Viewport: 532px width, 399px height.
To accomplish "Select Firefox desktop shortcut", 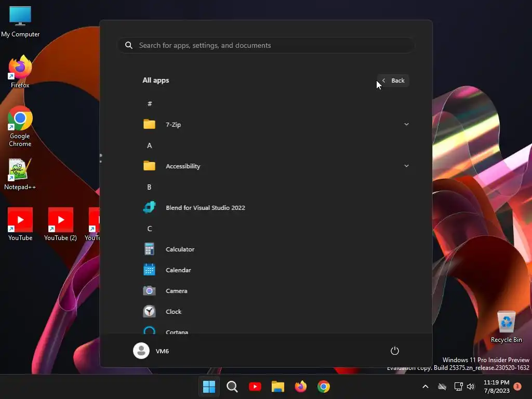I will click(20, 72).
